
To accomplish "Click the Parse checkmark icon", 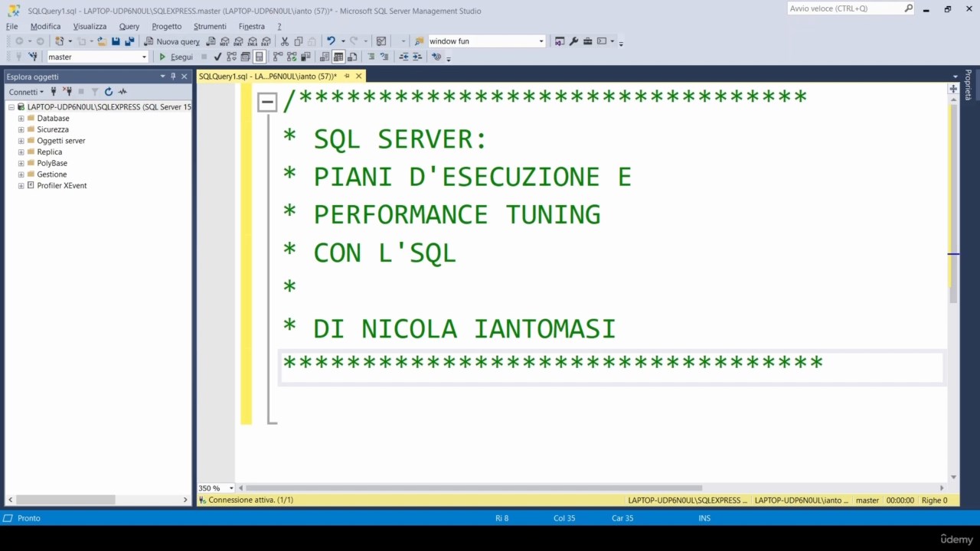I will tap(218, 57).
